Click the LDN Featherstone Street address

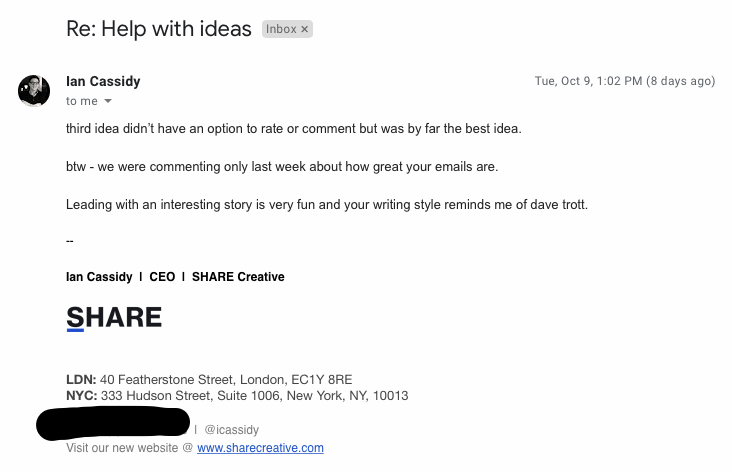point(209,380)
